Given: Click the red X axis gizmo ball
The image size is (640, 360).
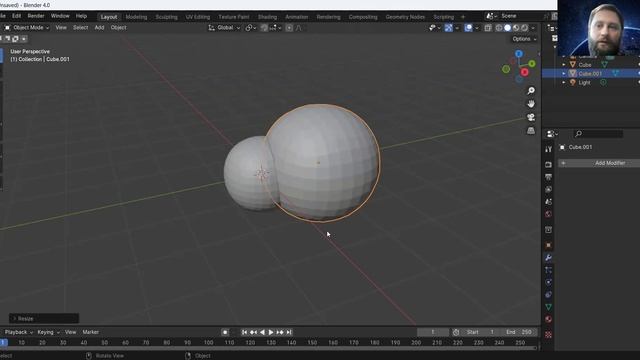Looking at the screenshot, I should tap(524, 72).
